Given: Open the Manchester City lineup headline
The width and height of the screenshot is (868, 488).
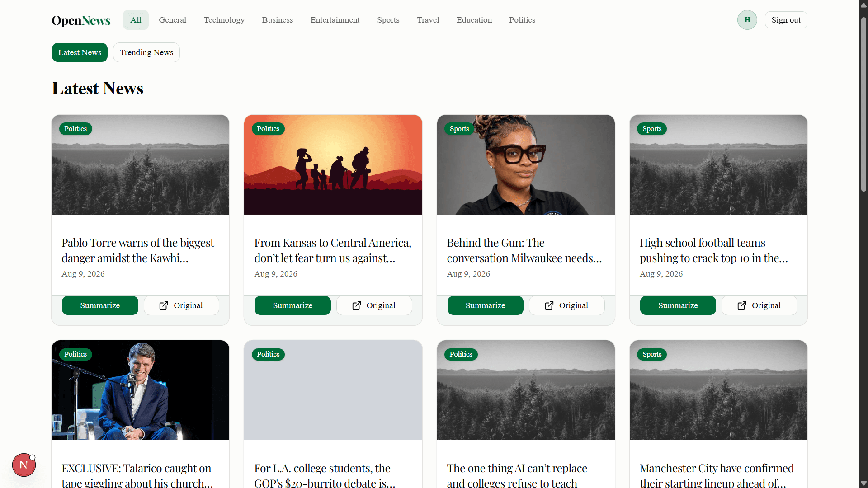Looking at the screenshot, I should pyautogui.click(x=717, y=475).
